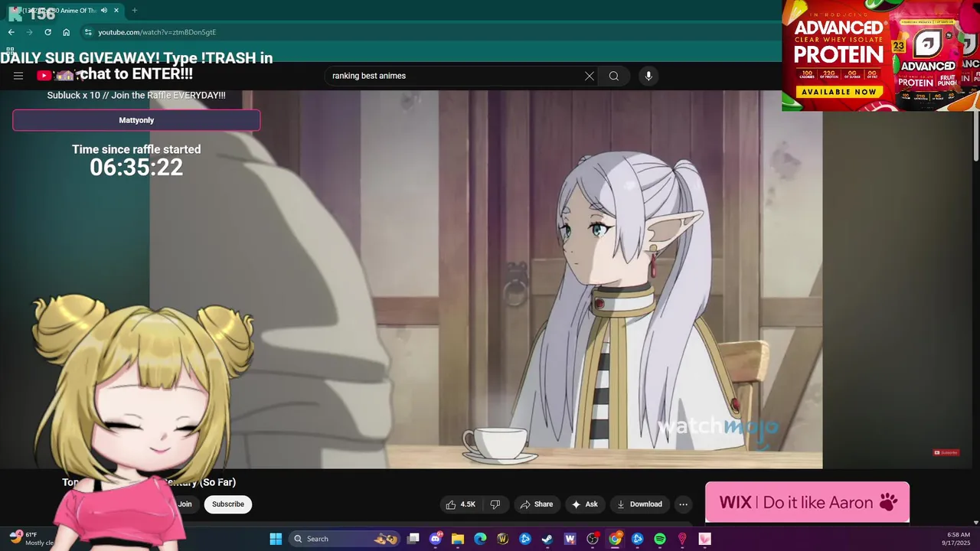Open World of Warcraft taskbar icon
Viewport: 980px width, 551px height.
tap(502, 539)
